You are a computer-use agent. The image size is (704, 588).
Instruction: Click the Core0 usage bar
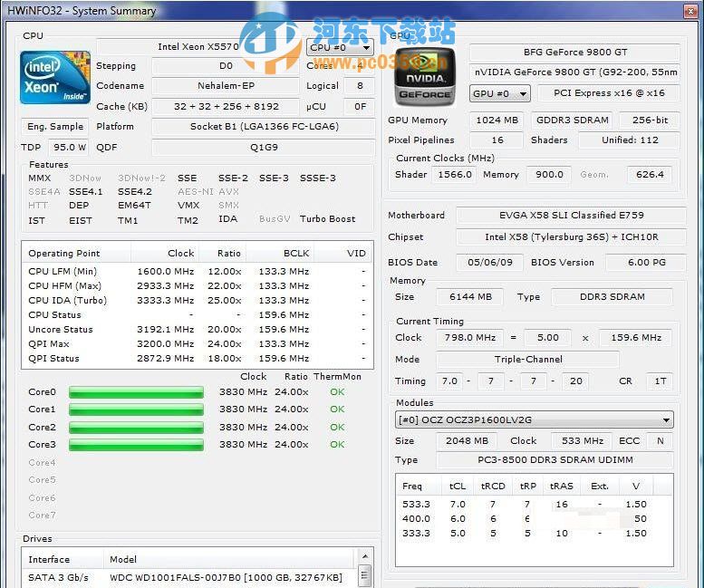coord(136,392)
